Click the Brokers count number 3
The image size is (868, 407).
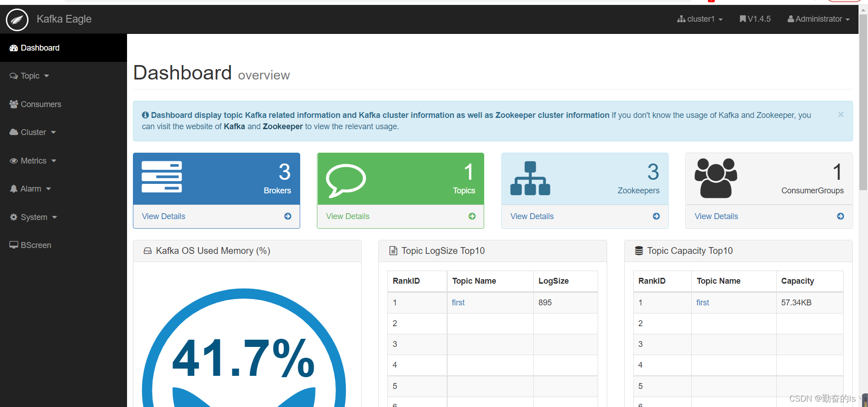(284, 172)
